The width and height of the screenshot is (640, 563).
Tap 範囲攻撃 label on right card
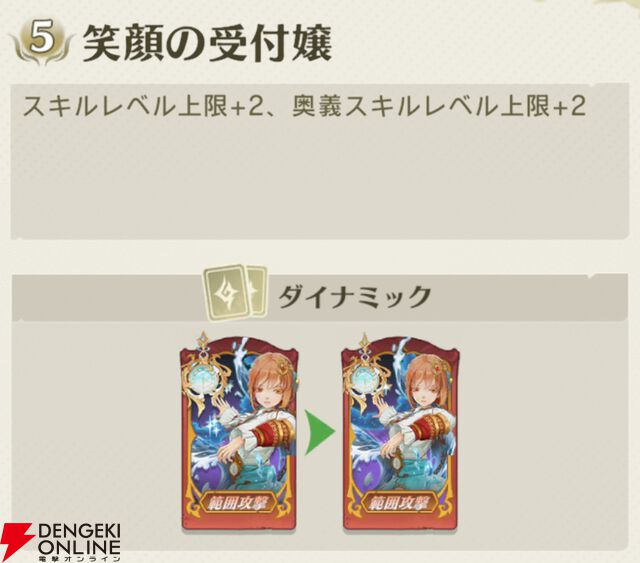pos(400,504)
